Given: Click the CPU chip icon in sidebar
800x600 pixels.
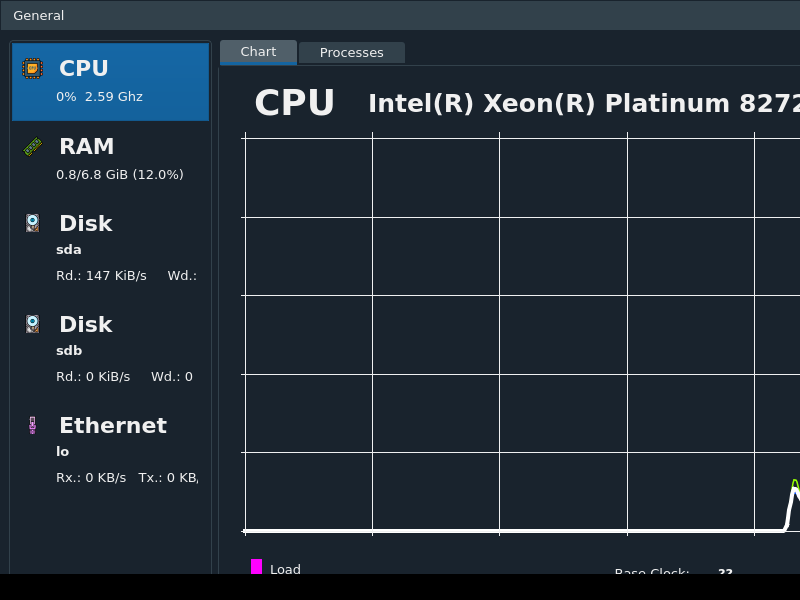Looking at the screenshot, I should (x=32, y=68).
